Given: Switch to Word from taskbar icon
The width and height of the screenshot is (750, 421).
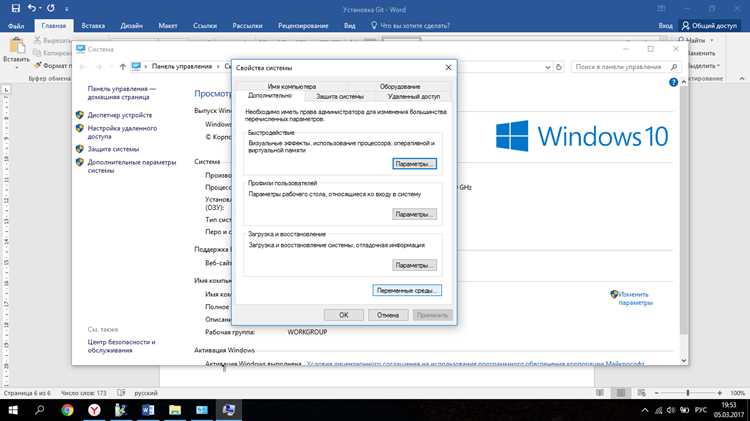Looking at the screenshot, I should point(148,410).
